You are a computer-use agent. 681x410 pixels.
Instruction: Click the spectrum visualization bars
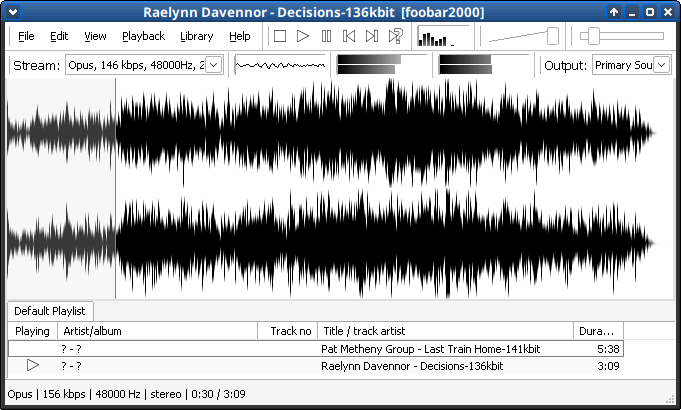[443, 36]
